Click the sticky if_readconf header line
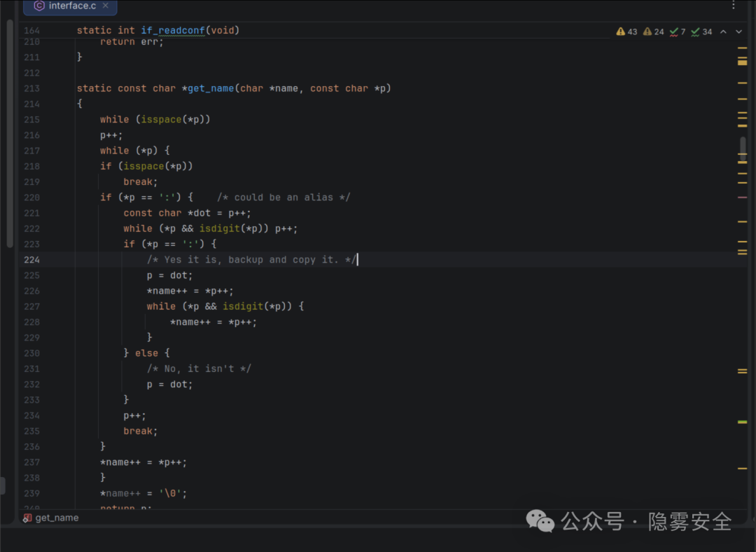This screenshot has height=552, width=756. [x=157, y=30]
